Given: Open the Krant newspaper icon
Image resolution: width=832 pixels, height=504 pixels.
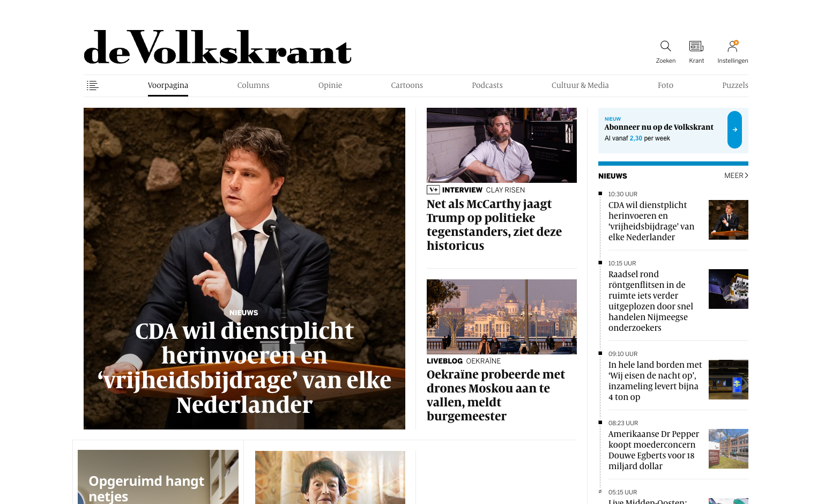Looking at the screenshot, I should [x=696, y=46].
